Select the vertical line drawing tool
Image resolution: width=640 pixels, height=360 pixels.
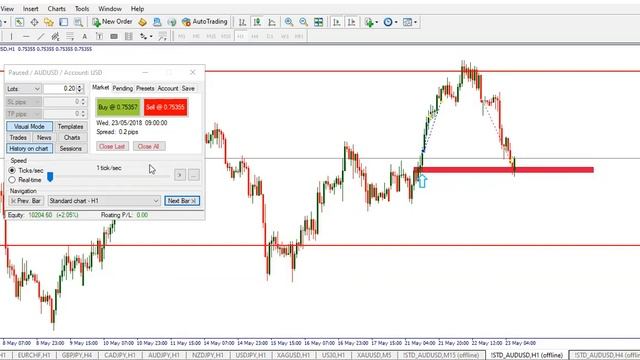[11, 36]
